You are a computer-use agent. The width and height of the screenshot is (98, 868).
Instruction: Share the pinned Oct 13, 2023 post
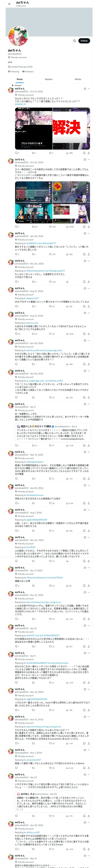tap(89, 153)
